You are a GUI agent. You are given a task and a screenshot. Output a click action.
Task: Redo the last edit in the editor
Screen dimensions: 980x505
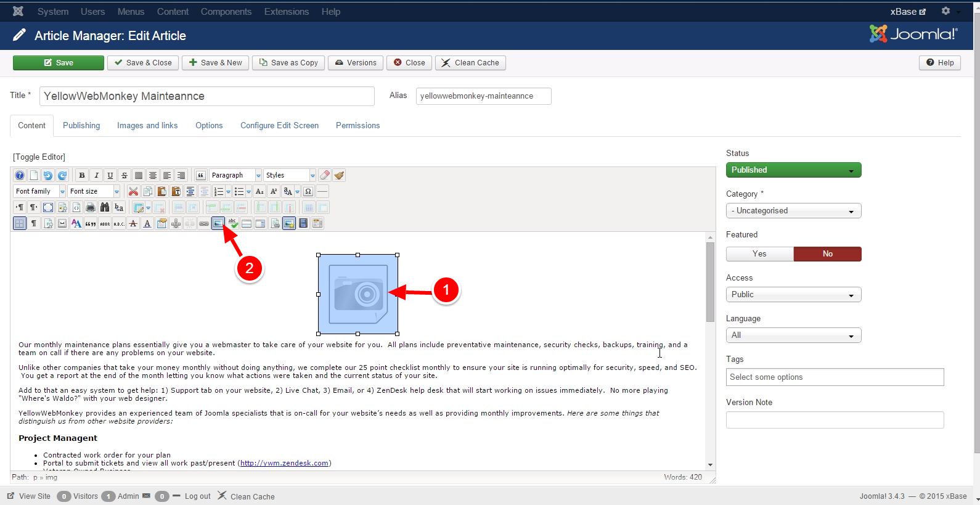[62, 175]
